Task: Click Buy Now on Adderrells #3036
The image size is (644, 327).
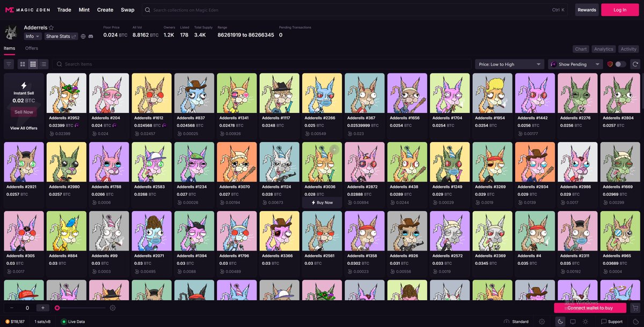Action: [x=322, y=203]
